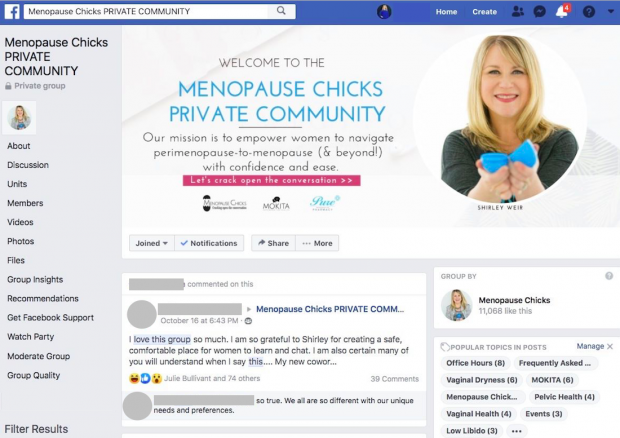Expand the More options button
Viewport: 620px width, 438px height.
click(x=317, y=243)
